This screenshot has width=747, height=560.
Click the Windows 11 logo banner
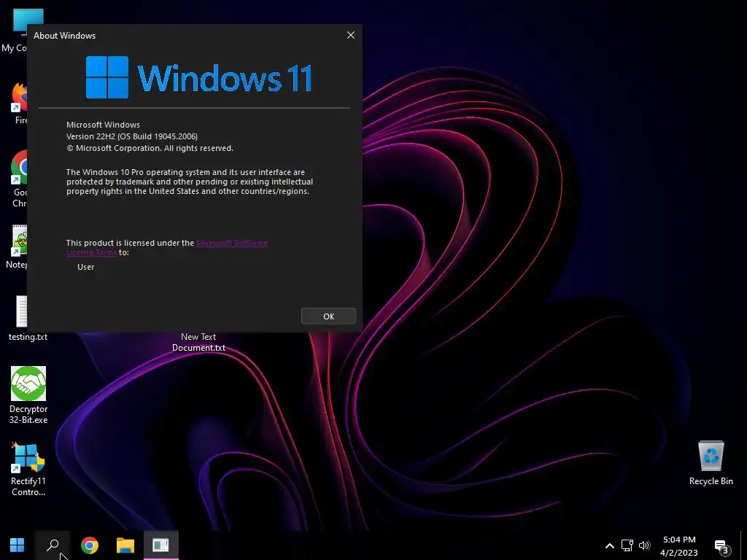point(198,77)
